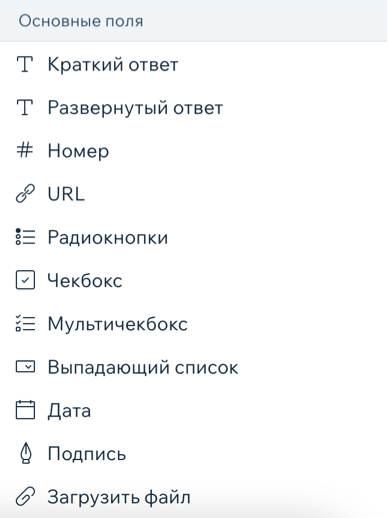
Task: Select the hash icon for Номер
Action: click(25, 150)
